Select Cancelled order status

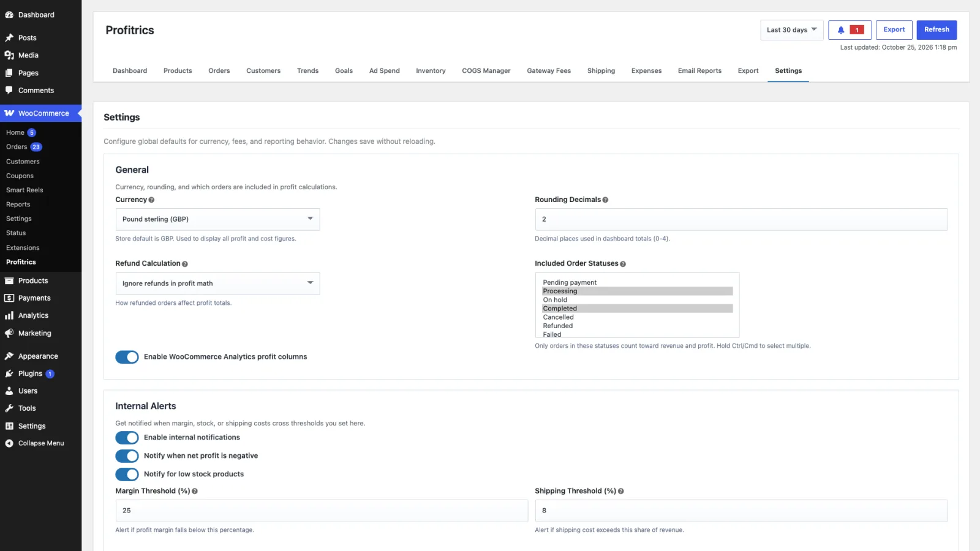pos(638,317)
